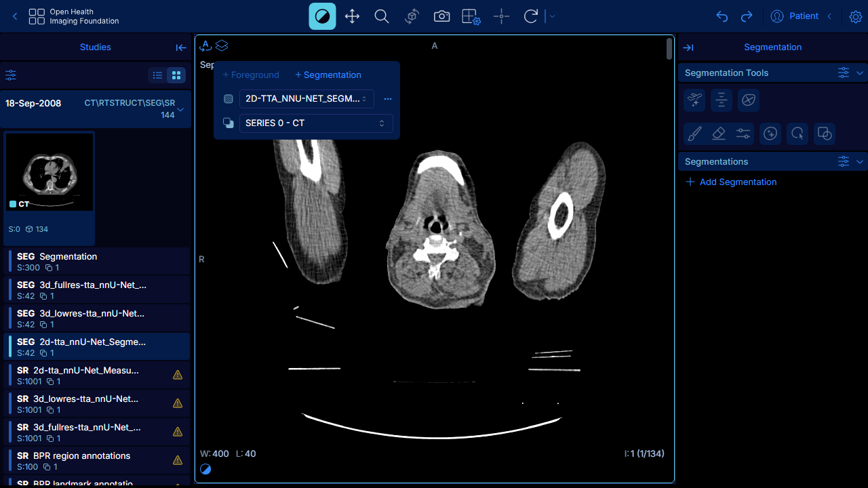Open the 2D-TTA_NNU-NET segmentation dropdown
Image resolution: width=868 pixels, height=488 pixels.
[x=307, y=99]
